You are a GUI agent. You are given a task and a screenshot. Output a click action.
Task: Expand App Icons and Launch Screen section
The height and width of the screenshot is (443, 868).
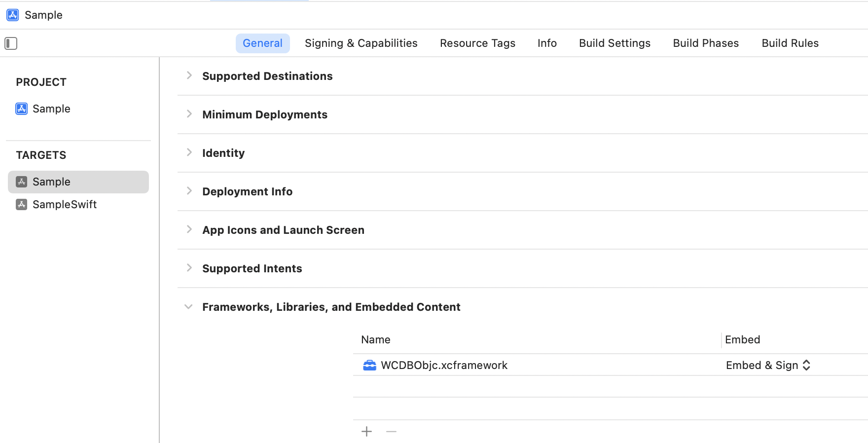[x=189, y=229]
